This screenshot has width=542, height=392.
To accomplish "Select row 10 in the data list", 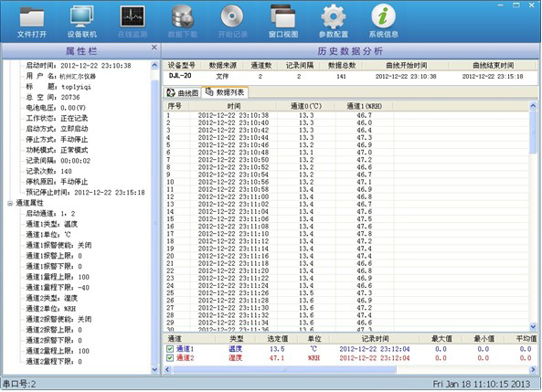I will coord(345,182).
